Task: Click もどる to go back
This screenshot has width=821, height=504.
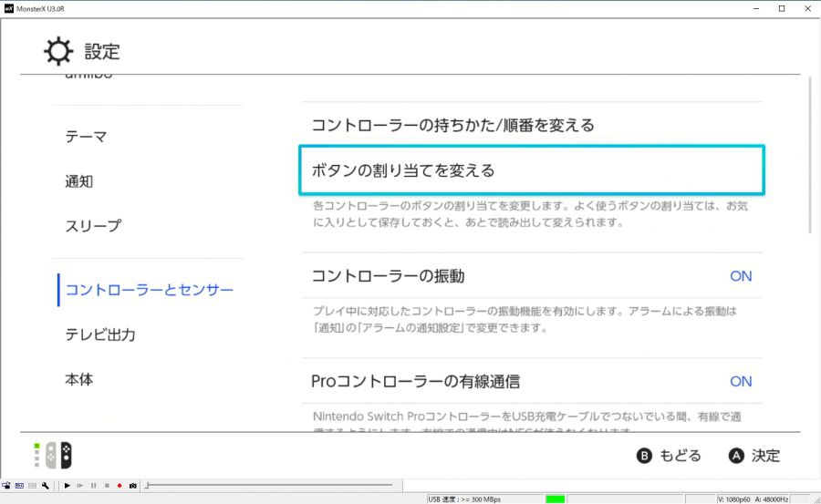Action: pyautogui.click(x=681, y=456)
